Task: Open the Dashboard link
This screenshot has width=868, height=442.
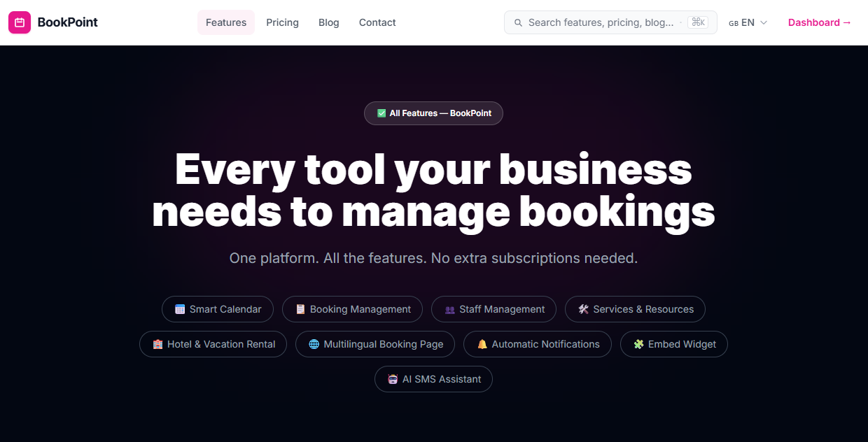Action: tap(820, 22)
